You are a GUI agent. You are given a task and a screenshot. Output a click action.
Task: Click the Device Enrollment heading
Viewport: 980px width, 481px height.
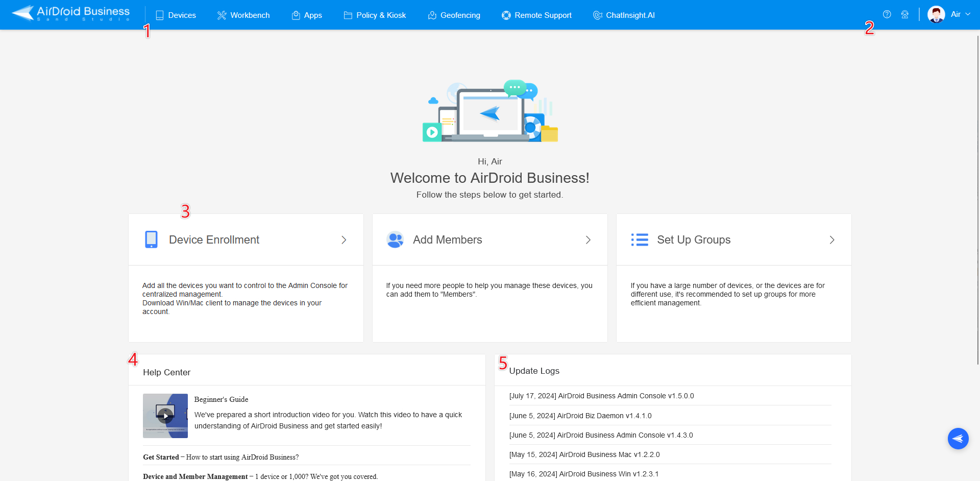(x=214, y=239)
